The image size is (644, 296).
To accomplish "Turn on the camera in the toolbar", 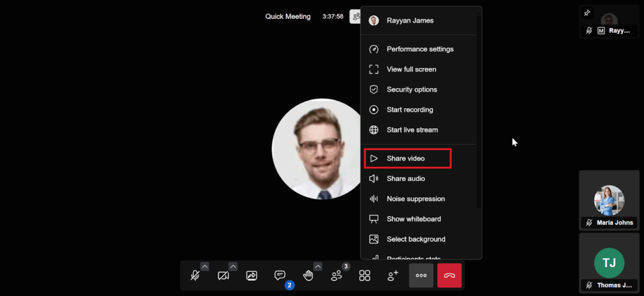I will coord(223,276).
